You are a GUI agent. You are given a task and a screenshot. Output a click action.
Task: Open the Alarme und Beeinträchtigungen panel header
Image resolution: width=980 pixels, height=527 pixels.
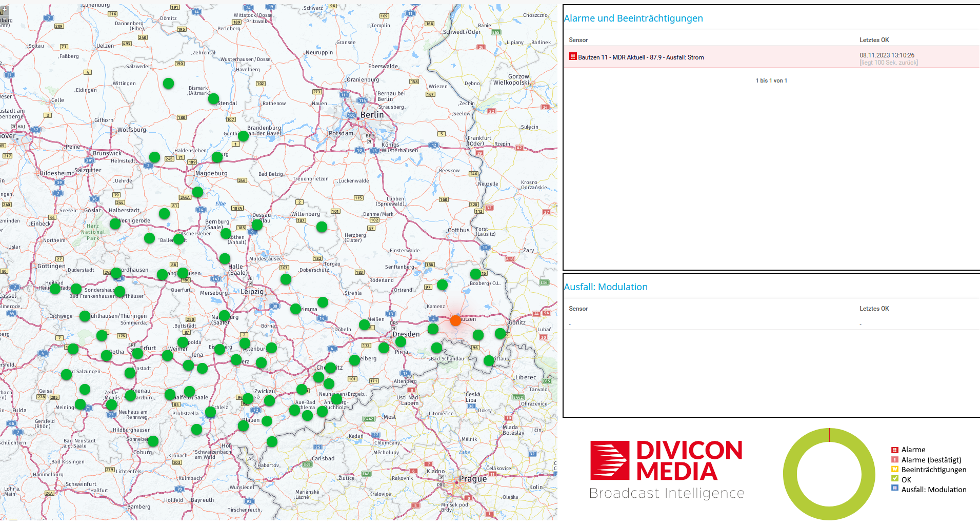[x=633, y=18]
